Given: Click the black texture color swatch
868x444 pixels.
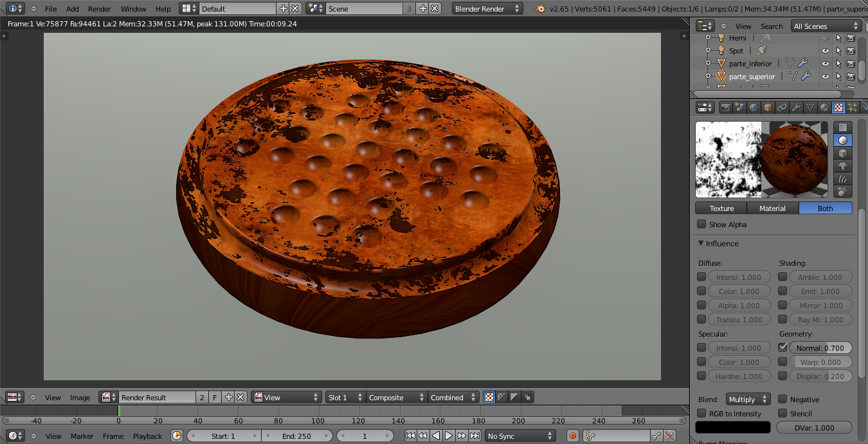Looking at the screenshot, I should click(733, 427).
